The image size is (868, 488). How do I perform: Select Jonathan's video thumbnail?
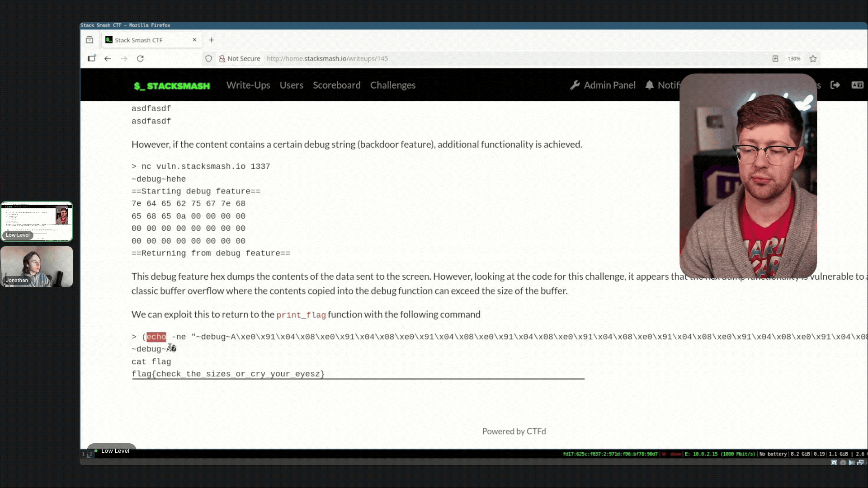pos(37,267)
